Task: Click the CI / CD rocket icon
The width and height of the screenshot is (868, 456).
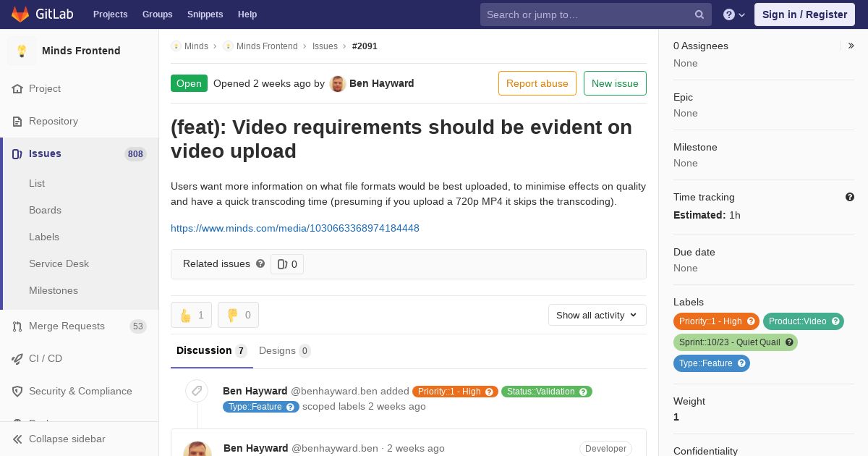Action: point(17,358)
